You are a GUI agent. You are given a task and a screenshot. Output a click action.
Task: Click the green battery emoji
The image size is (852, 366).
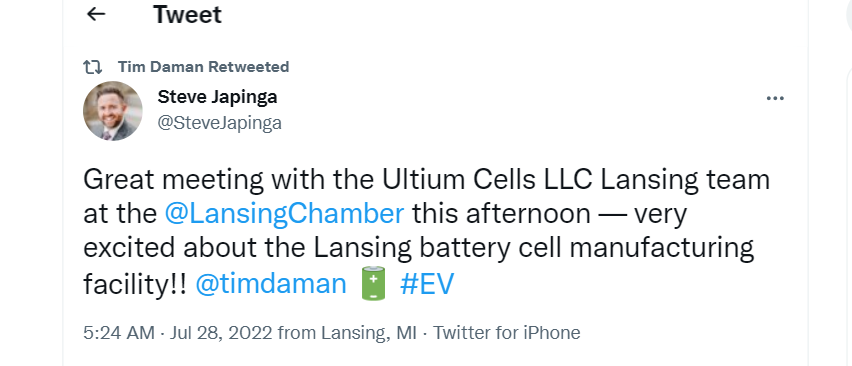pyautogui.click(x=373, y=283)
